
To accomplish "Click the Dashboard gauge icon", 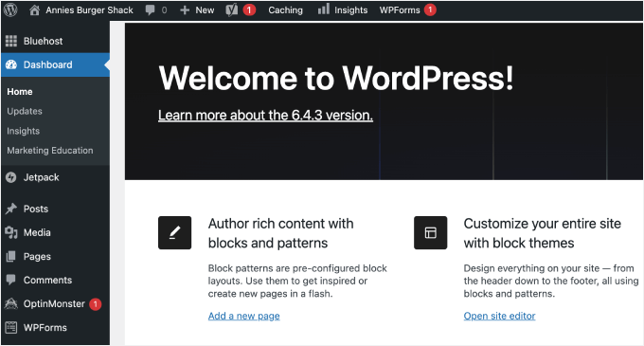I will coord(11,64).
